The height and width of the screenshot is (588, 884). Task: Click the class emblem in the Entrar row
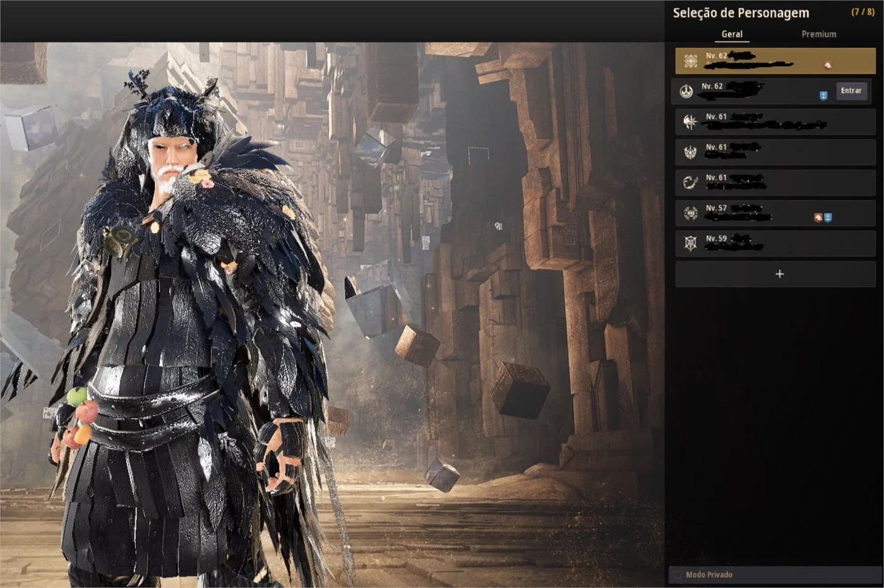[x=686, y=92]
